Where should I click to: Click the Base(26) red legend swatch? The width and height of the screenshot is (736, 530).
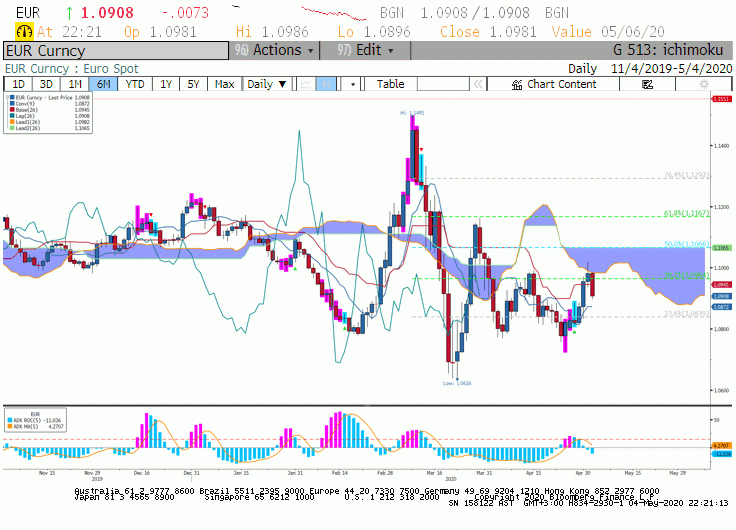(12, 110)
